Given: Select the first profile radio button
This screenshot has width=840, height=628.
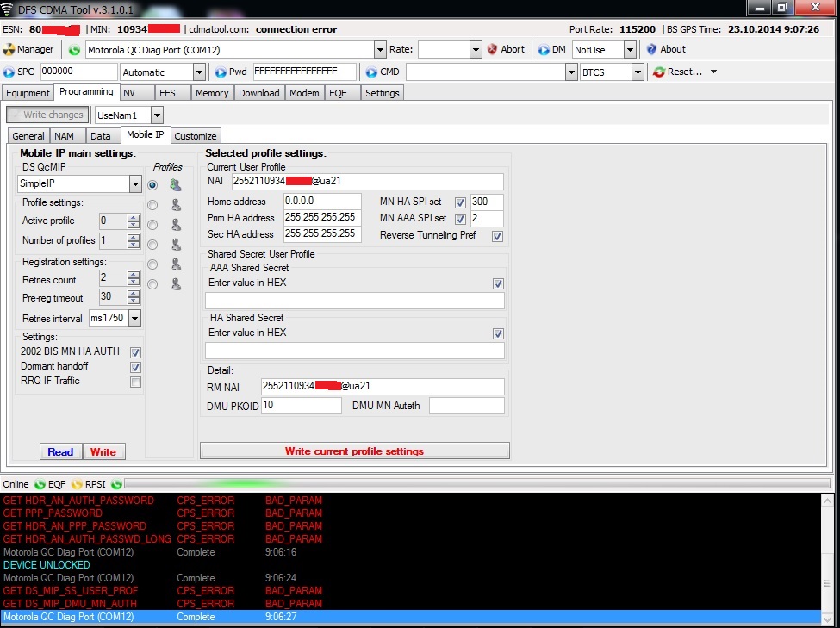Looking at the screenshot, I should 152,185.
